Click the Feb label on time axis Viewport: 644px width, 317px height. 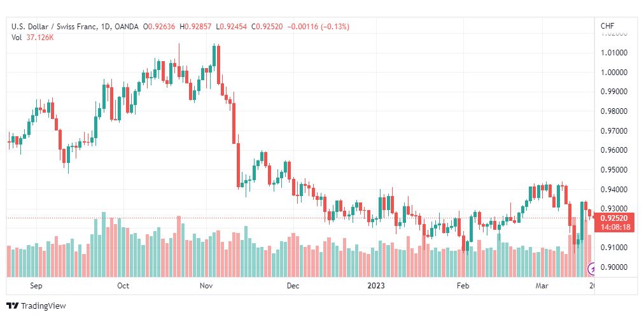463,285
